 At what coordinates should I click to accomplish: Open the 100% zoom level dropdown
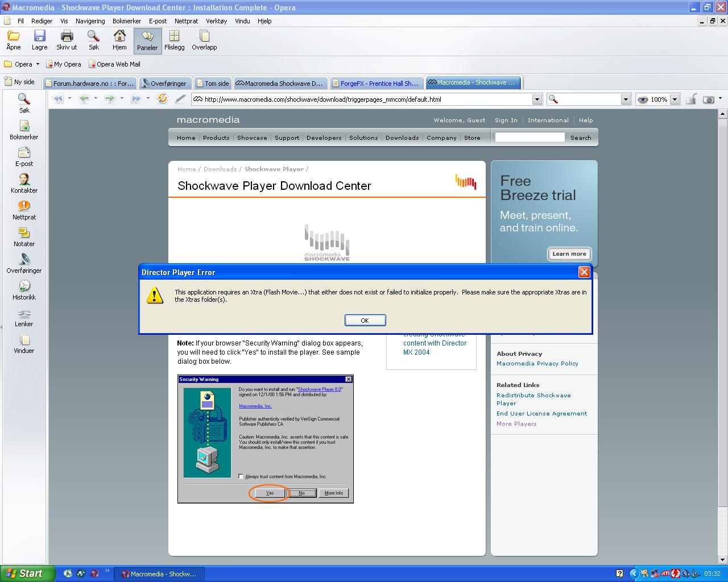pyautogui.click(x=675, y=99)
